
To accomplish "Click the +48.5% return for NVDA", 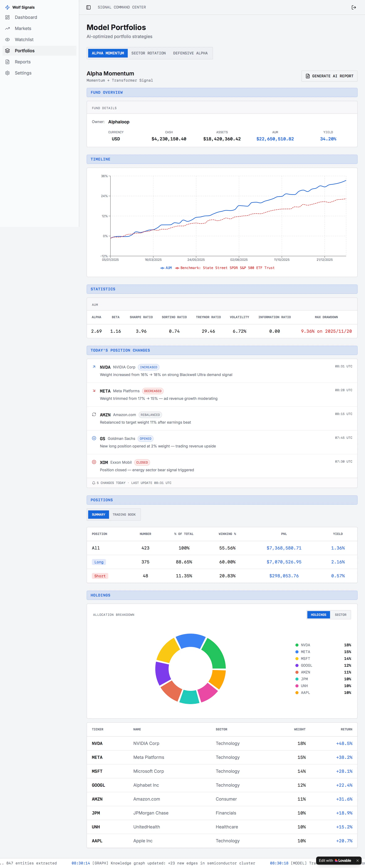I will tap(344, 743).
